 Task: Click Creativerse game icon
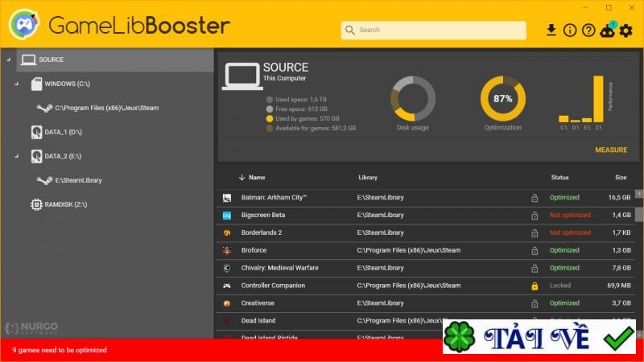pyautogui.click(x=227, y=304)
